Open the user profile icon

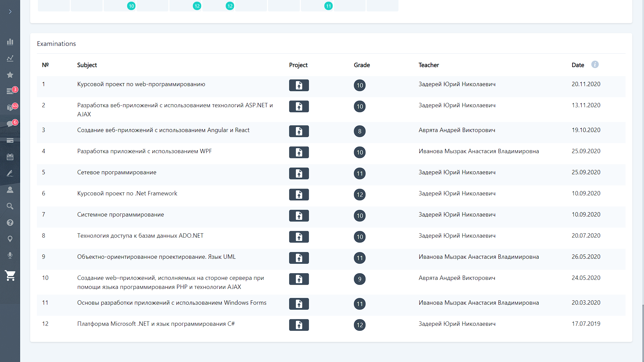(x=10, y=190)
